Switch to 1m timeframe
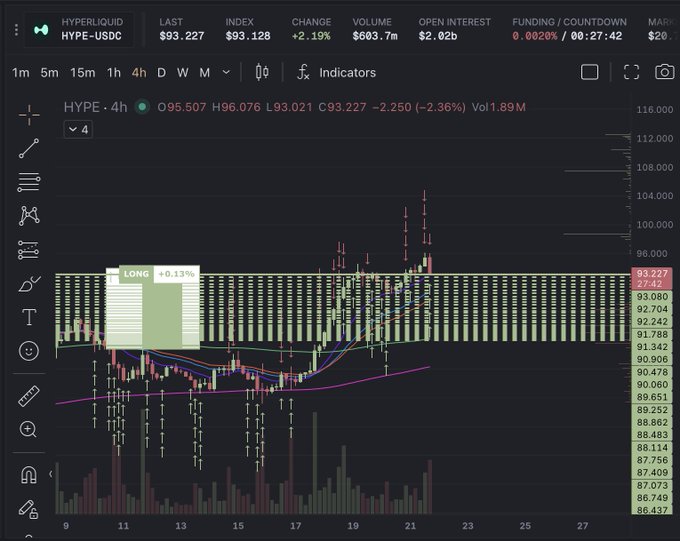680x541 pixels. click(21, 72)
